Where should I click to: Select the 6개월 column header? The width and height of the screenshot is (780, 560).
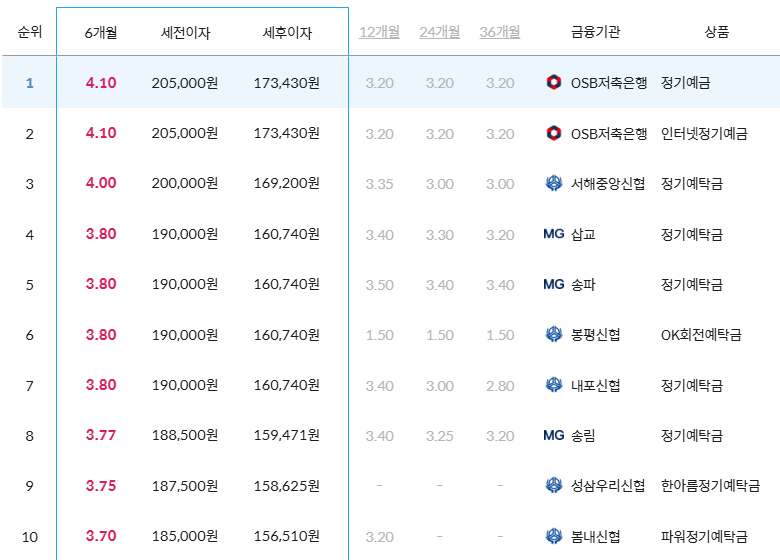point(101,33)
